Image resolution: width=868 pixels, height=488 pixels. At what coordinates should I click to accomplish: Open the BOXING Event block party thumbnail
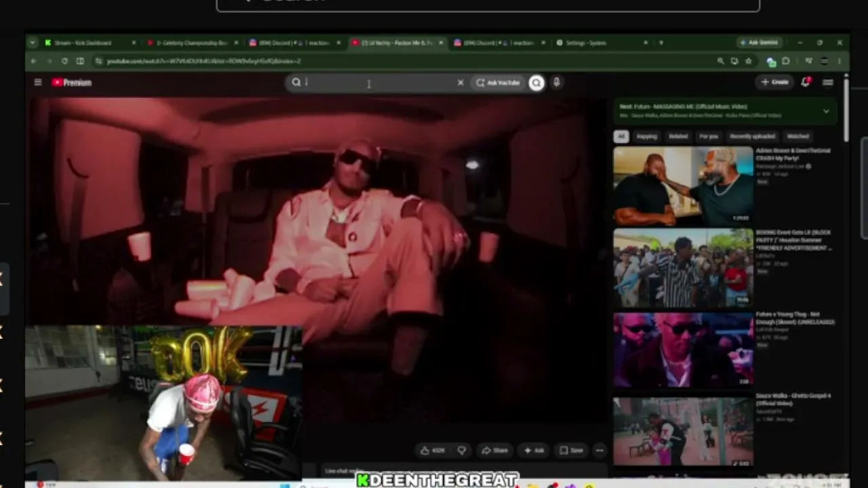(683, 268)
